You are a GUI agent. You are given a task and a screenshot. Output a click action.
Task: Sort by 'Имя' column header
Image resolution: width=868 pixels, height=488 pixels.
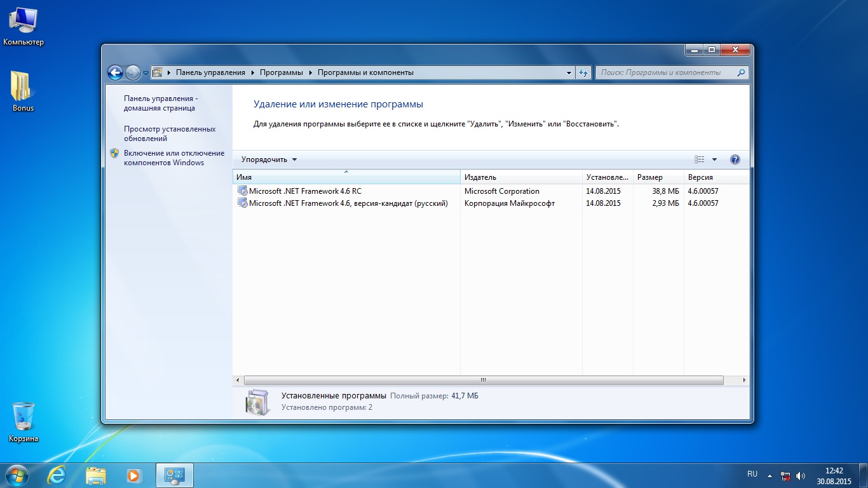coord(346,177)
